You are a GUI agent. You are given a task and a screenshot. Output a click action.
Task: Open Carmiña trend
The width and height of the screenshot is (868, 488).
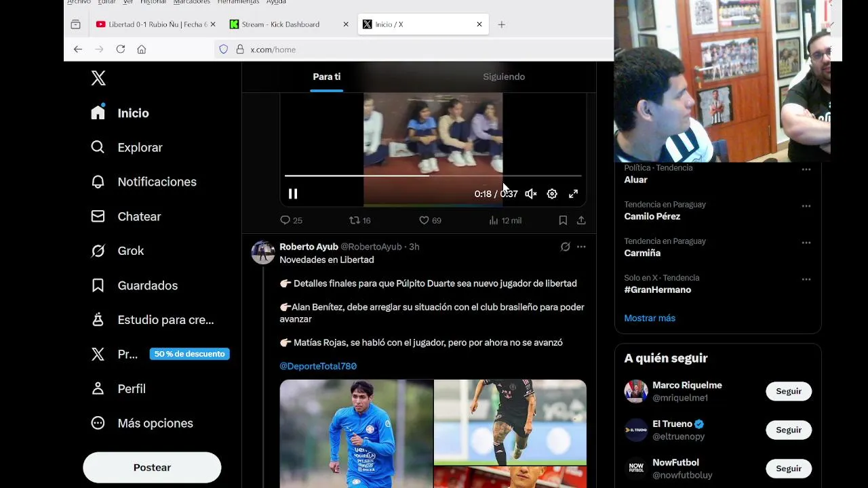pyautogui.click(x=642, y=253)
